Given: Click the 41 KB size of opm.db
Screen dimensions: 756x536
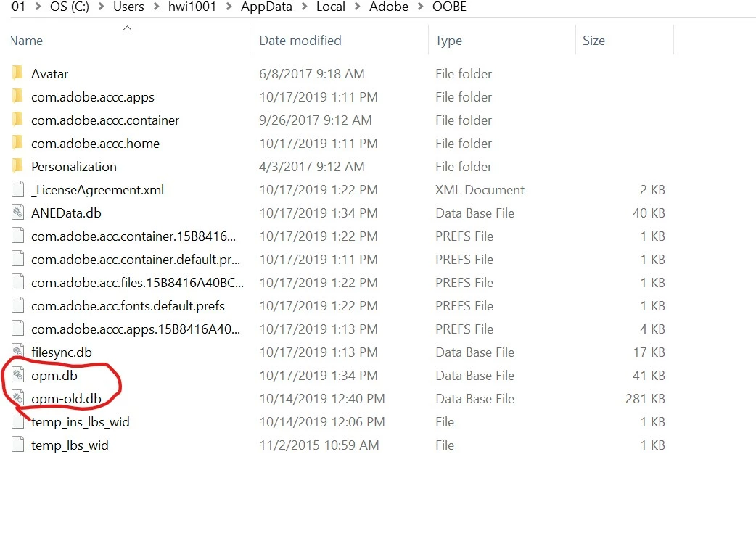Looking at the screenshot, I should click(x=649, y=376).
